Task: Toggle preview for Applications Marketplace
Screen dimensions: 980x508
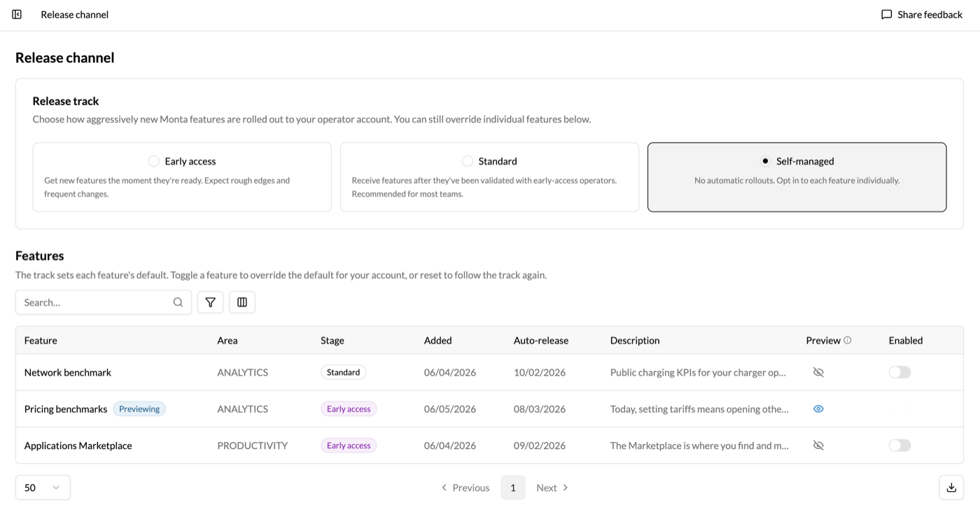Action: coord(818,445)
